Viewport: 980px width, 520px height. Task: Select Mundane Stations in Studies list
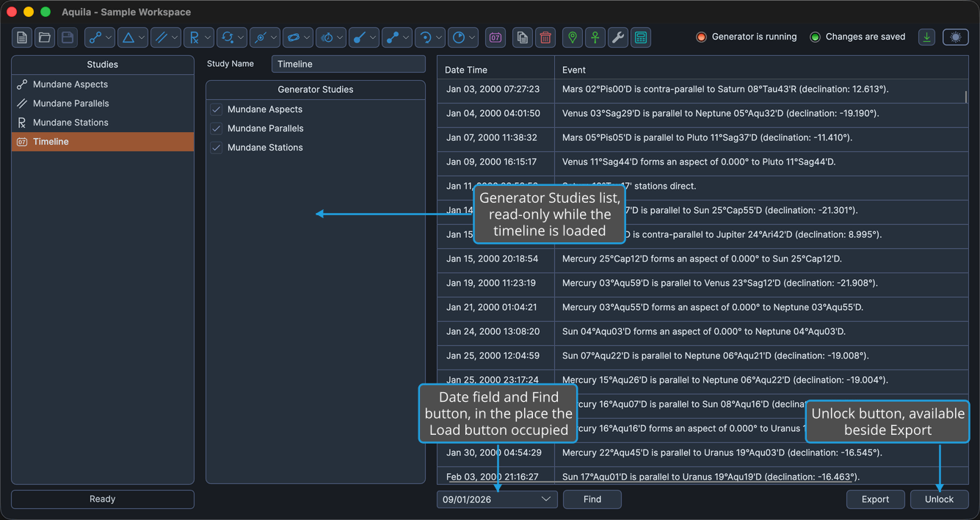tap(103, 123)
